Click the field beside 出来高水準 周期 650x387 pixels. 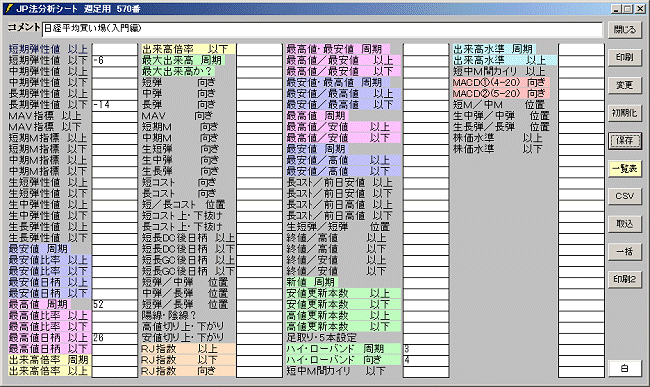[581, 49]
